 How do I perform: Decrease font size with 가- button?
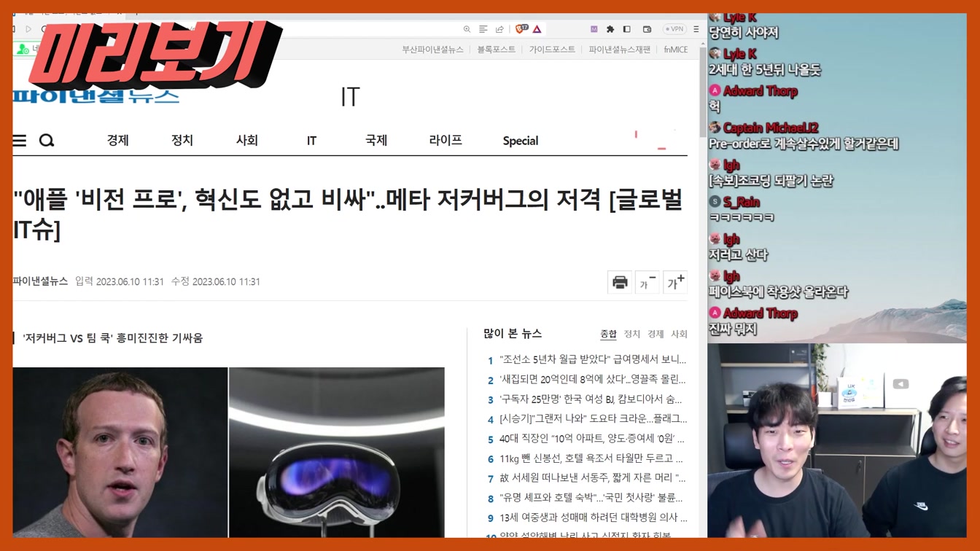click(647, 282)
